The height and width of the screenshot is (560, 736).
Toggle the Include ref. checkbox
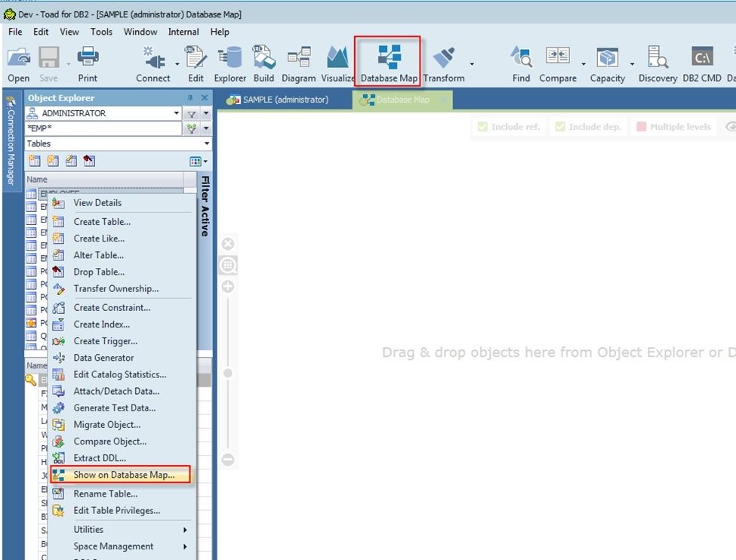tap(482, 127)
